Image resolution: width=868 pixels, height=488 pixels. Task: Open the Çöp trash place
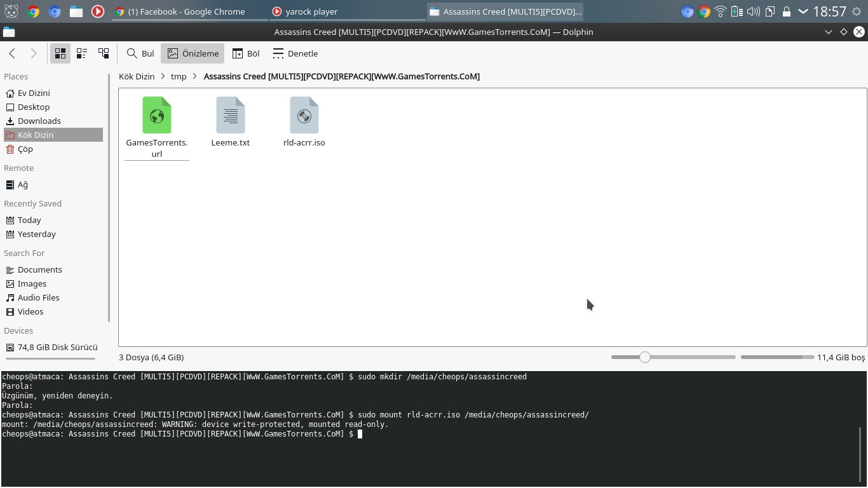(25, 149)
